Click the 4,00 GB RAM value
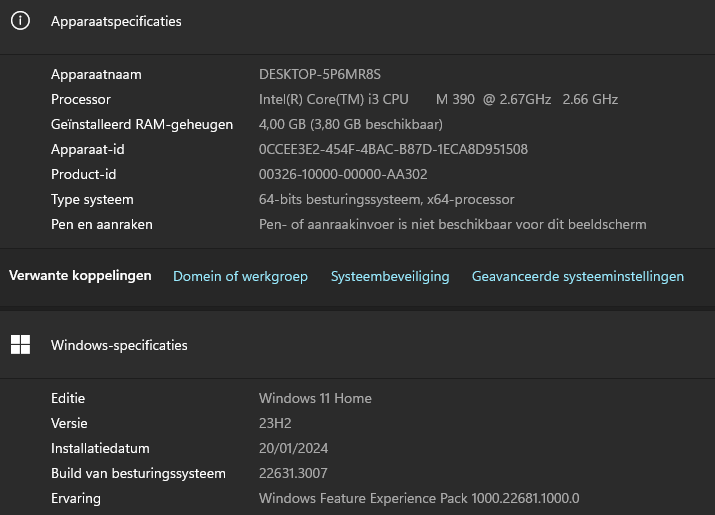 pos(350,124)
